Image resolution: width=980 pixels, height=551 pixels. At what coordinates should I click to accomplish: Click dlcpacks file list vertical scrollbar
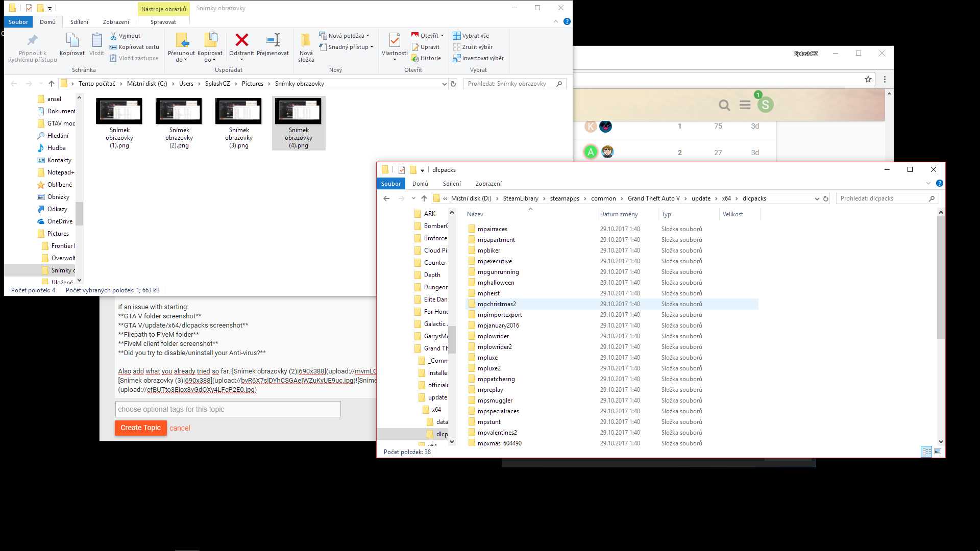(x=941, y=277)
